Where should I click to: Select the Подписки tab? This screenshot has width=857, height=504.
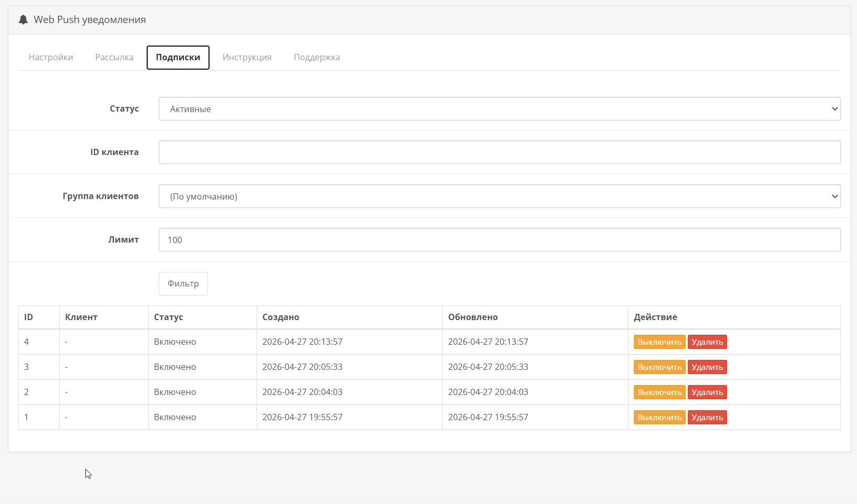click(178, 57)
